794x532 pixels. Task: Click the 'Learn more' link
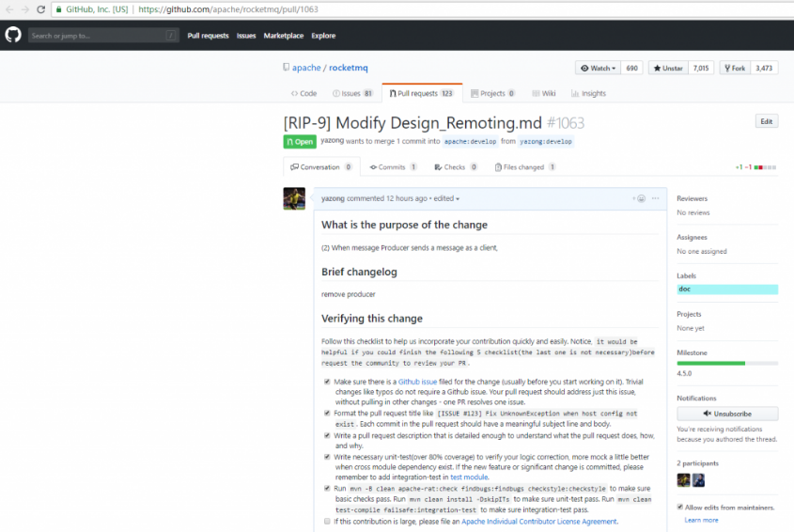click(701, 520)
